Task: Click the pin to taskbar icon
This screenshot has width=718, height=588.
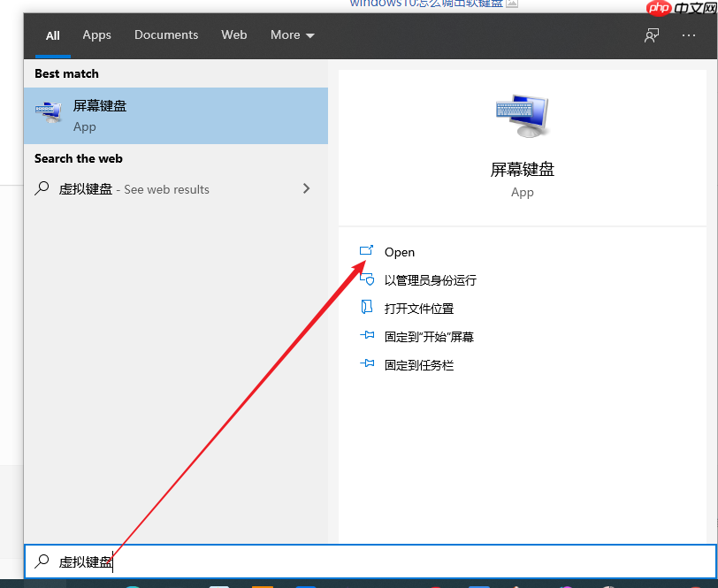Action: pyautogui.click(x=367, y=364)
